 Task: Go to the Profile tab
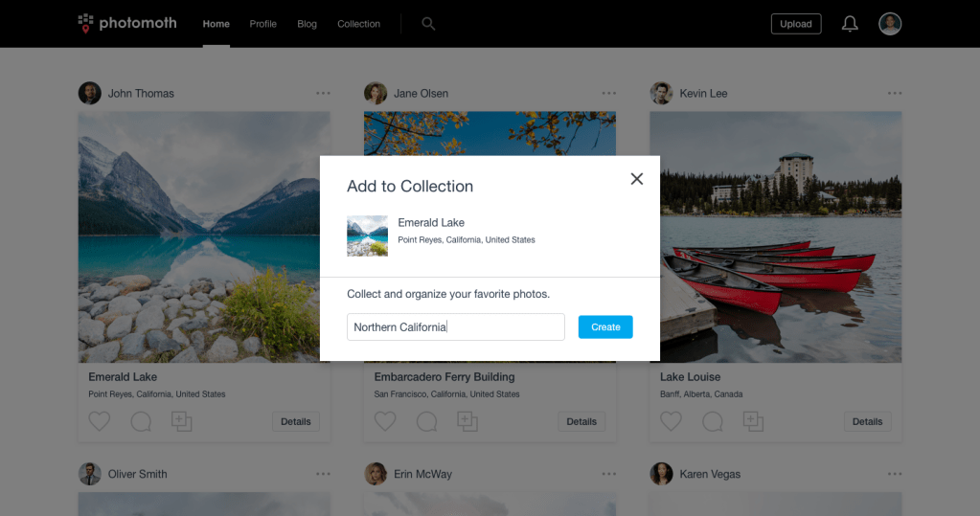click(x=262, y=24)
